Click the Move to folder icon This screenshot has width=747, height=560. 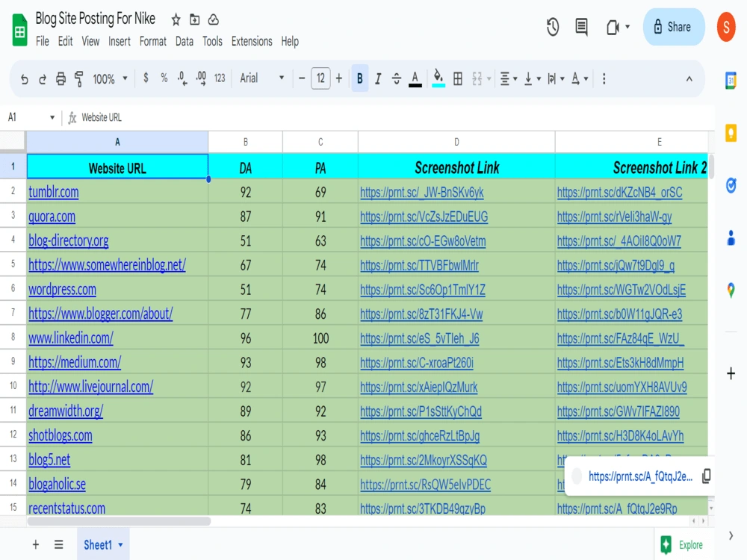194,19
